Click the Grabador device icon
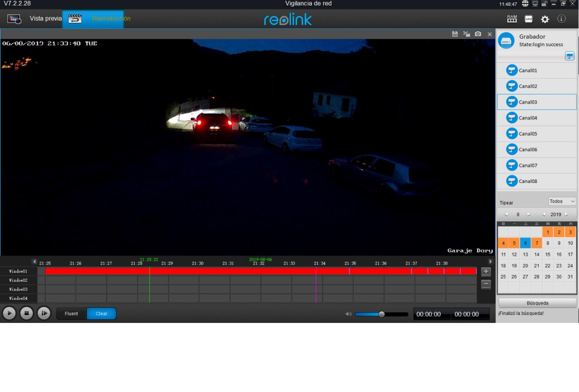Image resolution: width=579 pixels, height=392 pixels. [506, 41]
